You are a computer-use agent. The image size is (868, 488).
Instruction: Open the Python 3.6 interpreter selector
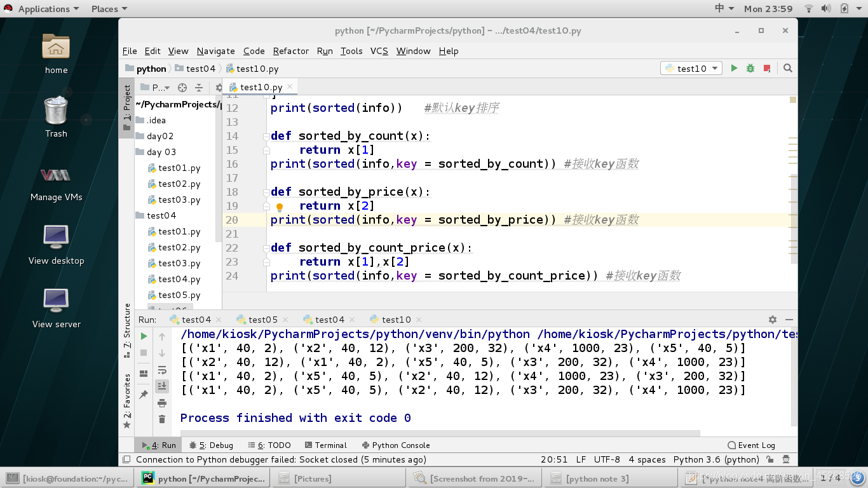(x=716, y=459)
